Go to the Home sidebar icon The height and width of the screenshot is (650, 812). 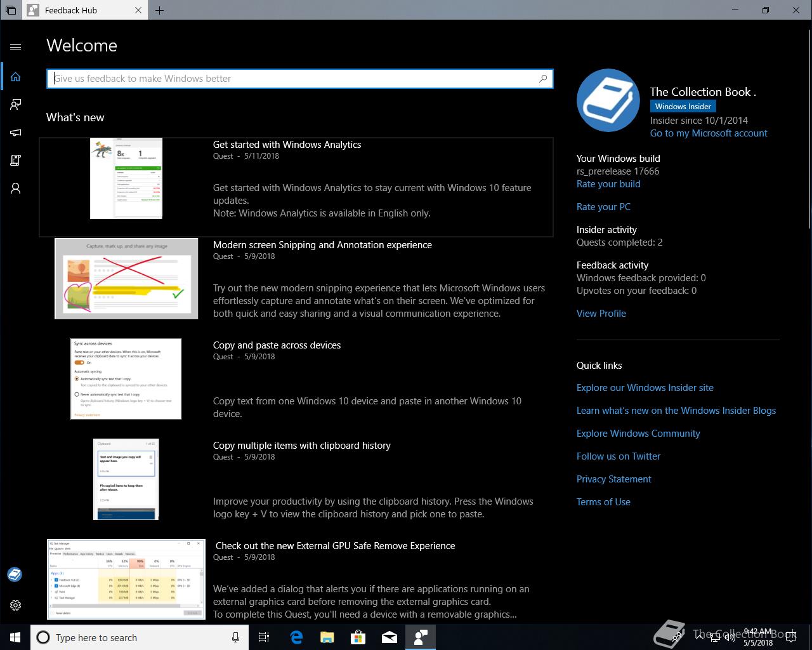pos(16,77)
